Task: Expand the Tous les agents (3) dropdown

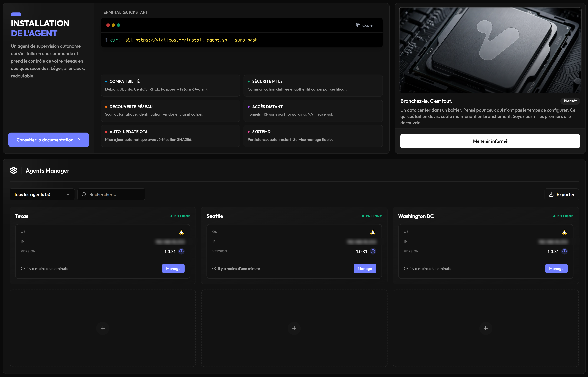Action: click(42, 194)
